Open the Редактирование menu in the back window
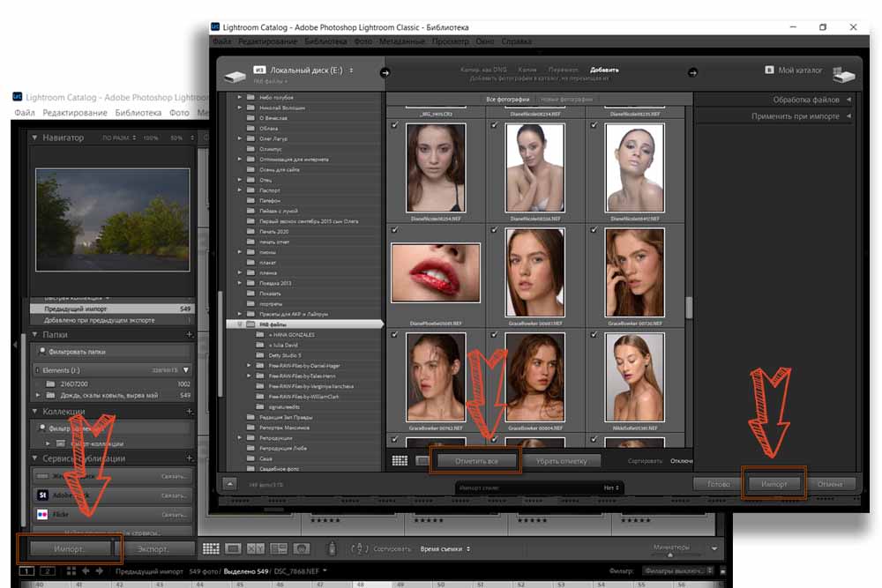Image resolution: width=882 pixels, height=588 pixels. click(75, 113)
